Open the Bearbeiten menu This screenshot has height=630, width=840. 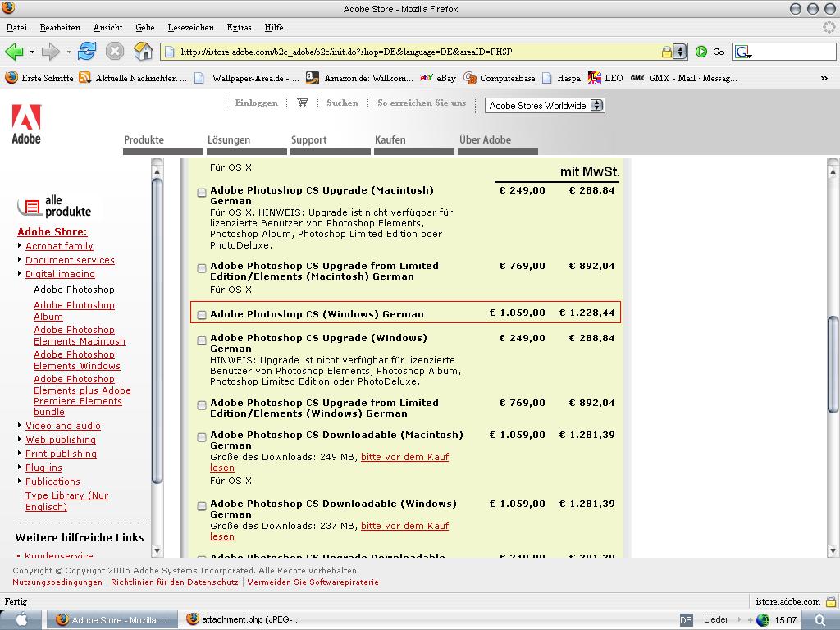point(60,27)
